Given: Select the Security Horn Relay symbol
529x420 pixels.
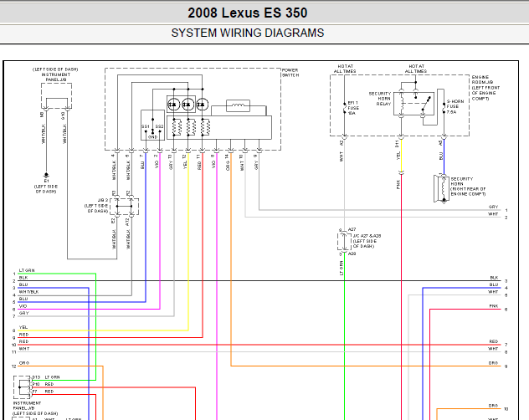Looking at the screenshot, I should [x=414, y=104].
